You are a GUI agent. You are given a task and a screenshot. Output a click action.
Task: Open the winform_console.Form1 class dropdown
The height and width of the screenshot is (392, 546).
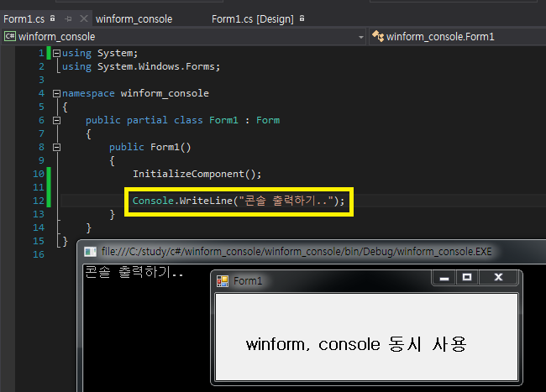(459, 37)
